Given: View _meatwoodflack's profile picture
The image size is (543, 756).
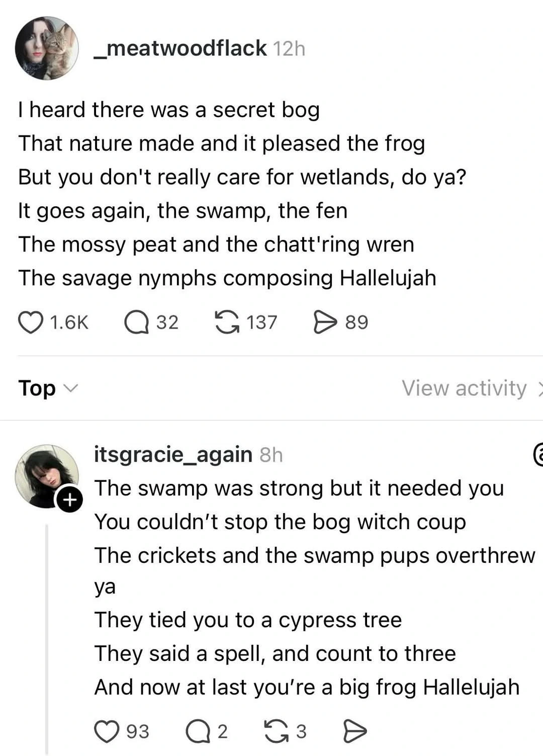Looking at the screenshot, I should [x=47, y=48].
